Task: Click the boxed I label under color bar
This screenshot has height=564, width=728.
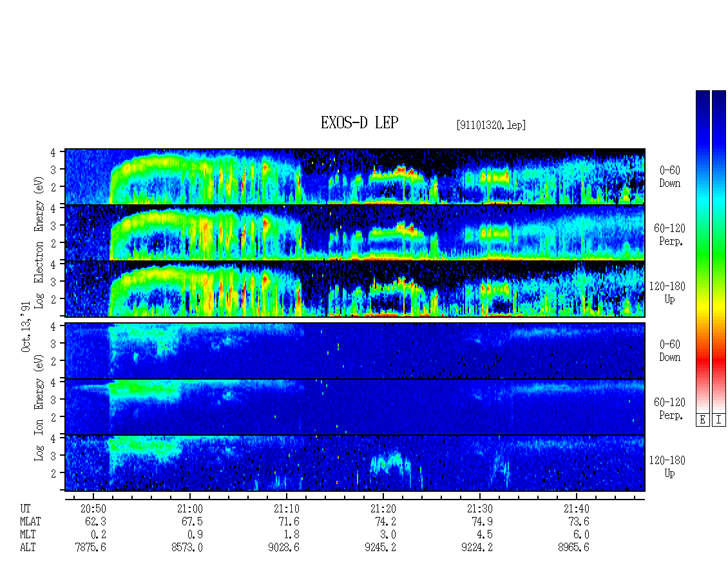Action: click(719, 420)
